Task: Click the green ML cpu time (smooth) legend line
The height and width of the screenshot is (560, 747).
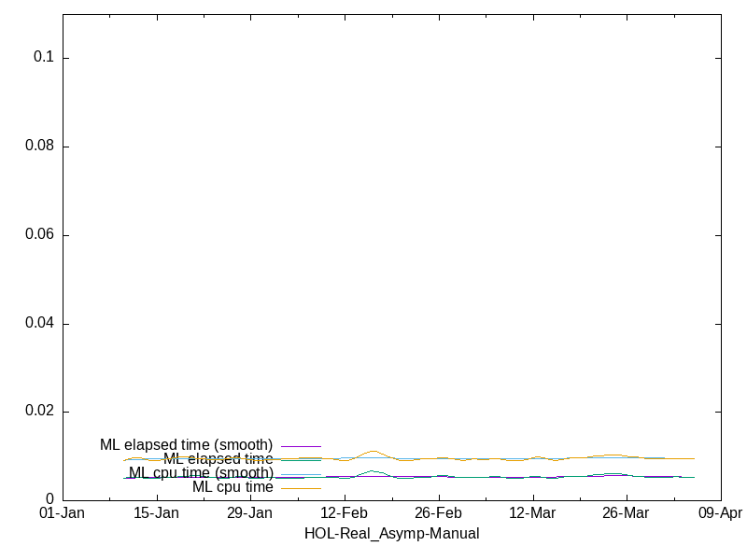Action: click(301, 474)
